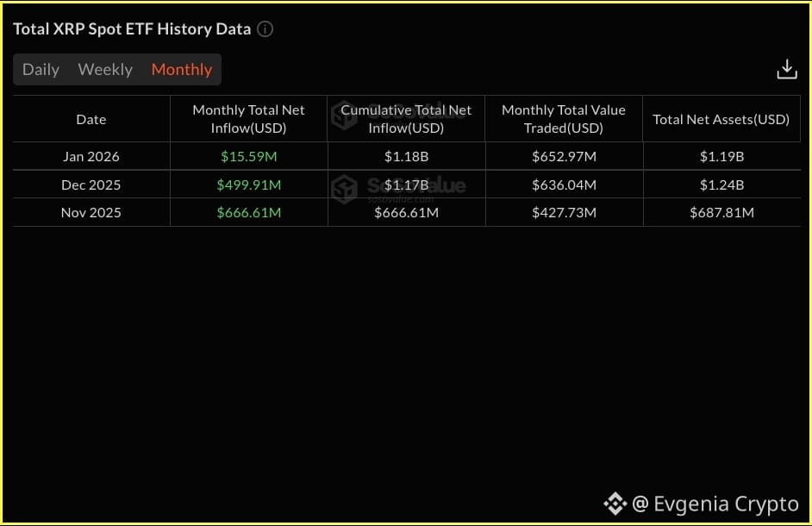Click the @ Evgenia Crypto username

click(x=715, y=504)
